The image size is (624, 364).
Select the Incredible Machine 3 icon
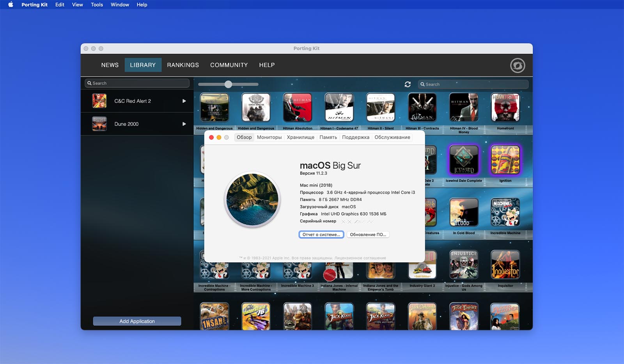(x=298, y=270)
